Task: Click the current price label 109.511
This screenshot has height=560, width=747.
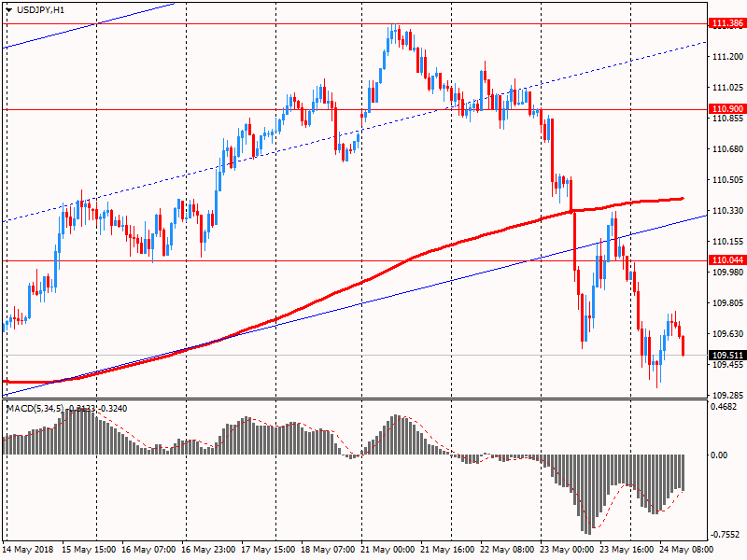Action: (x=727, y=356)
